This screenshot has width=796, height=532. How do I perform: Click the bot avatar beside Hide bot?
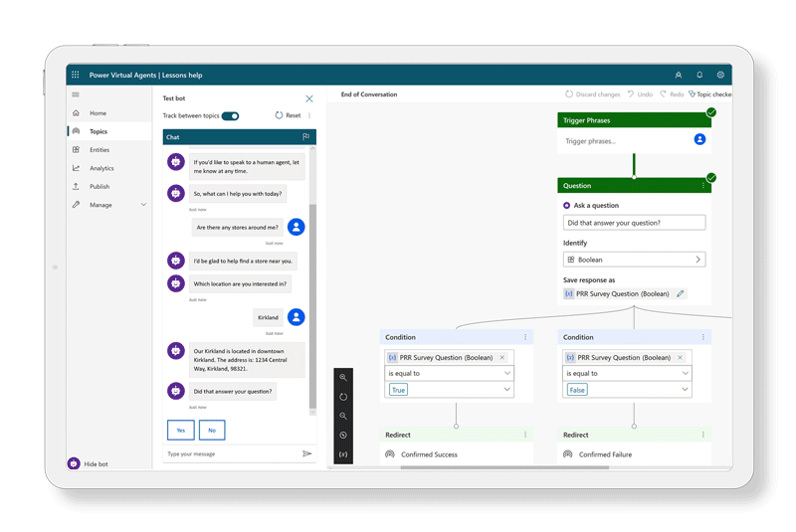click(74, 463)
